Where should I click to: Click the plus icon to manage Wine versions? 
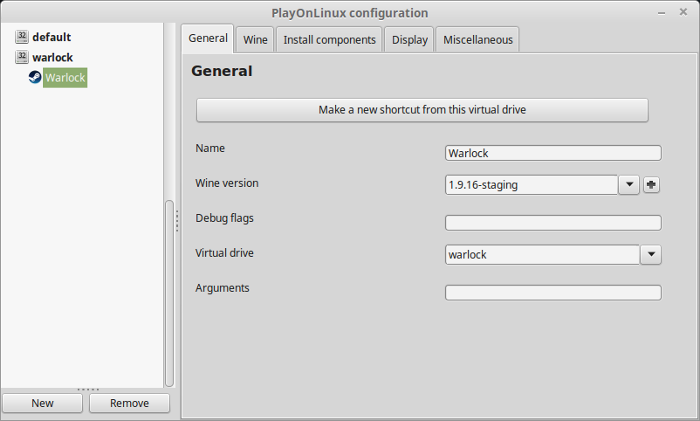coord(651,185)
